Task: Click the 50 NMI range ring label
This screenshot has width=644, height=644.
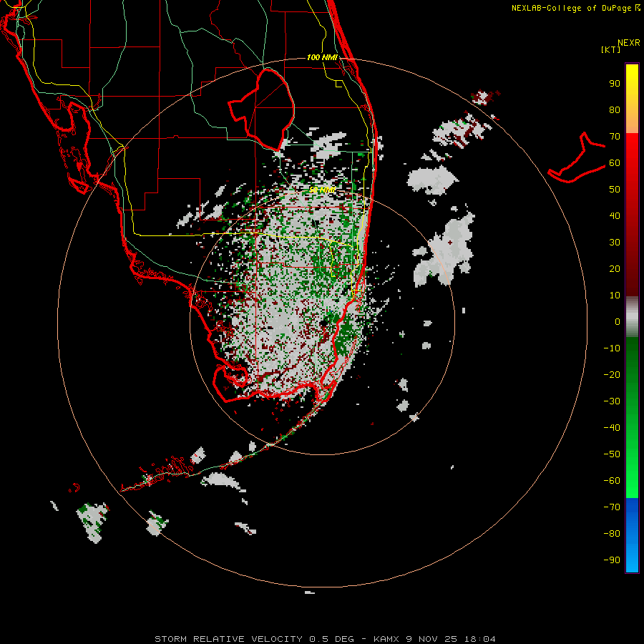Action: click(322, 190)
